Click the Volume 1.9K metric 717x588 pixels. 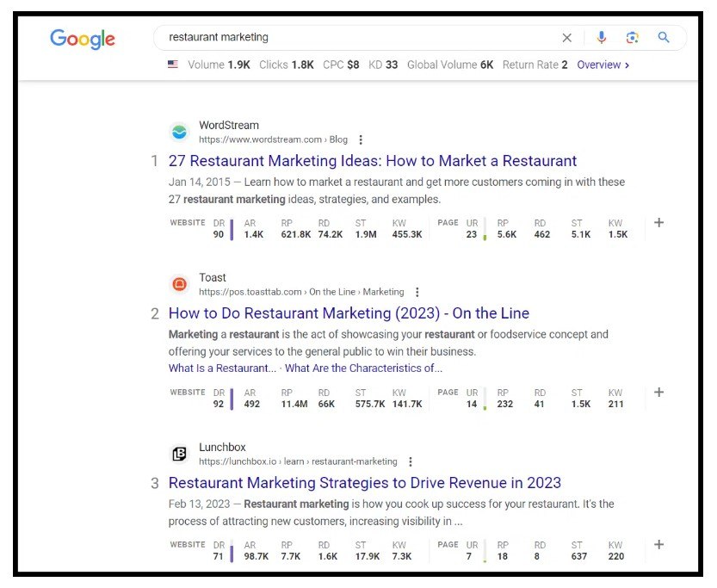[219, 65]
